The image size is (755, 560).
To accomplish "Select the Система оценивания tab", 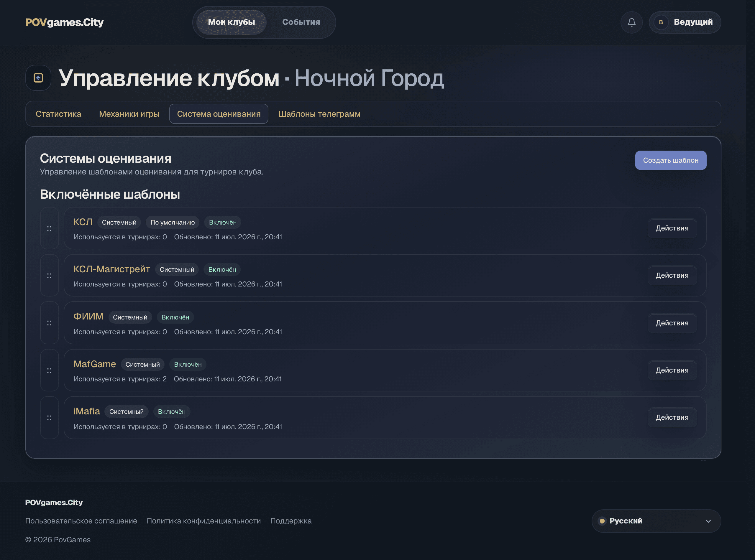I will click(219, 114).
